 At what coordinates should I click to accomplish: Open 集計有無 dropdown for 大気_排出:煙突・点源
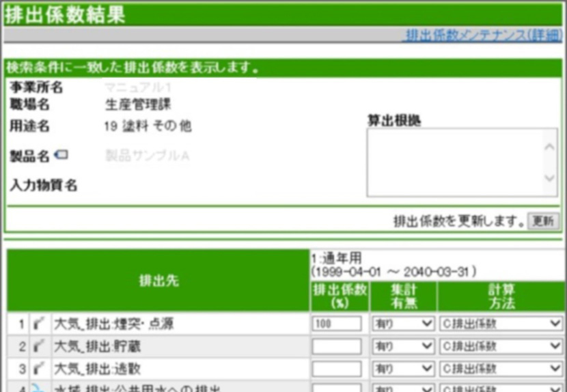click(403, 323)
